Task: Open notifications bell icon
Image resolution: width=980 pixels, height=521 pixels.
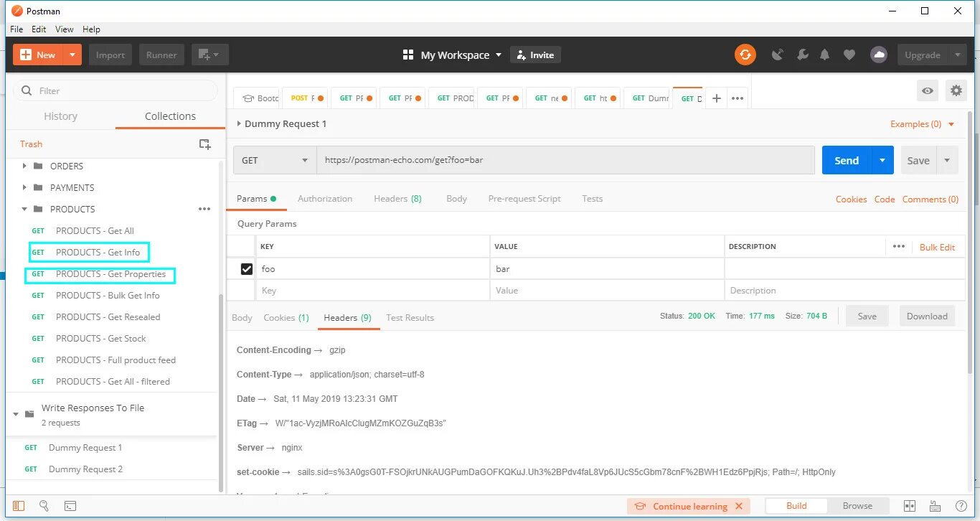Action: click(x=825, y=55)
